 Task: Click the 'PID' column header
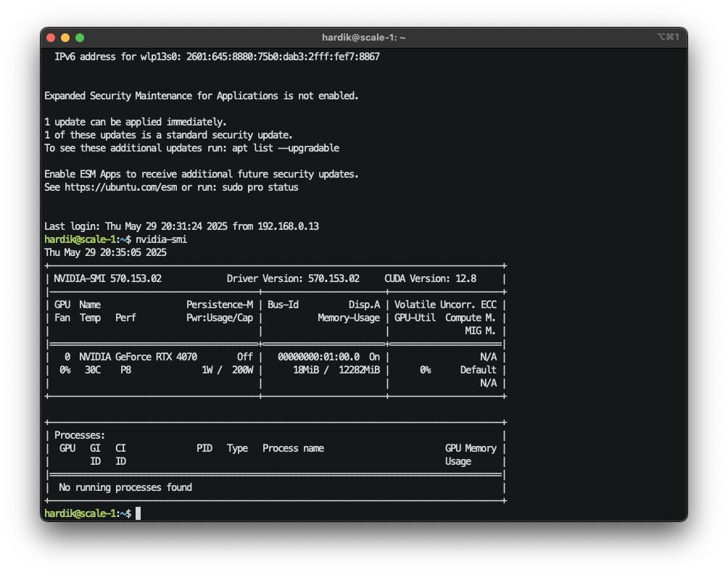click(x=204, y=448)
